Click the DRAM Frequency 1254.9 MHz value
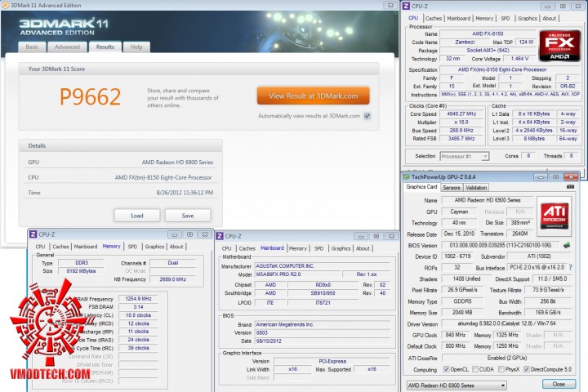588x392 pixels. [x=138, y=299]
